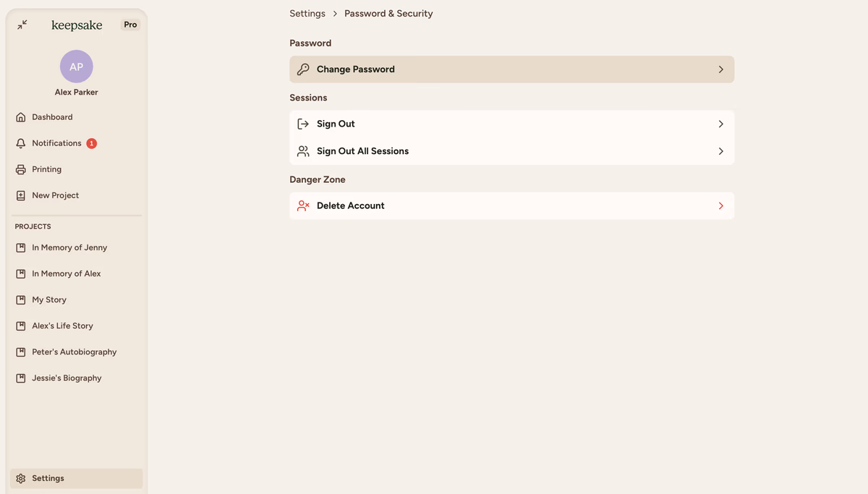
Task: Click the AP profile avatar
Action: [77, 67]
